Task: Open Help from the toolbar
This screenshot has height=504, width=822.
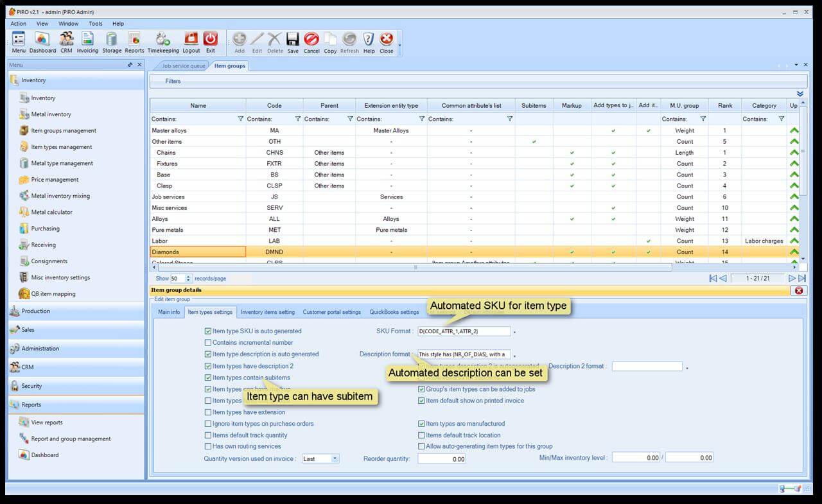Action: pos(369,42)
